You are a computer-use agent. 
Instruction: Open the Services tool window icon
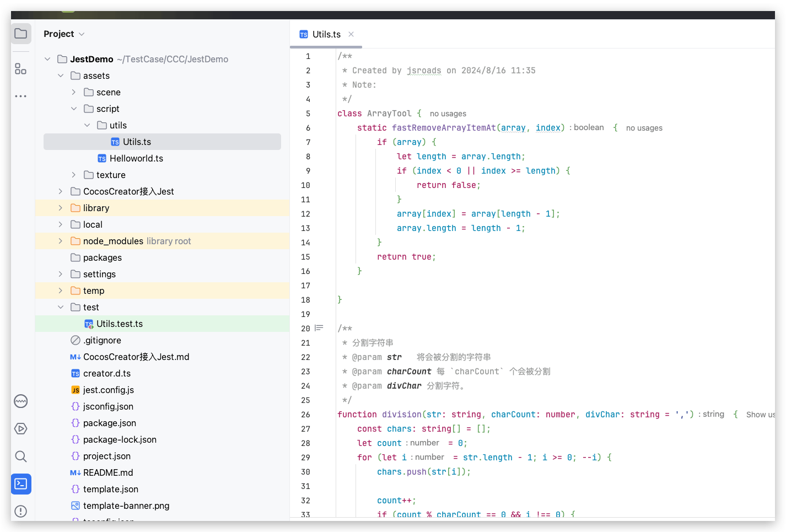[x=21, y=401]
